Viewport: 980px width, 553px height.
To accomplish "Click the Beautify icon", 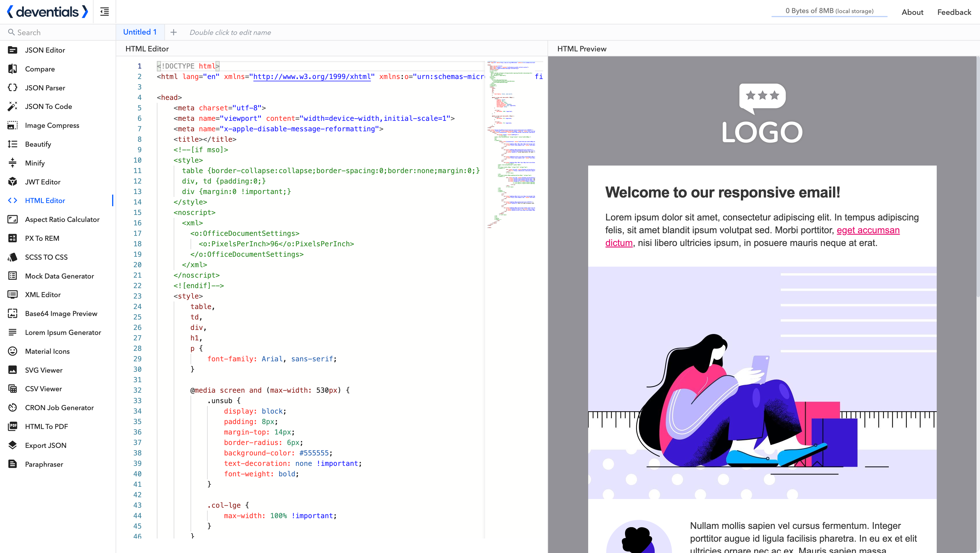I will tap(12, 144).
